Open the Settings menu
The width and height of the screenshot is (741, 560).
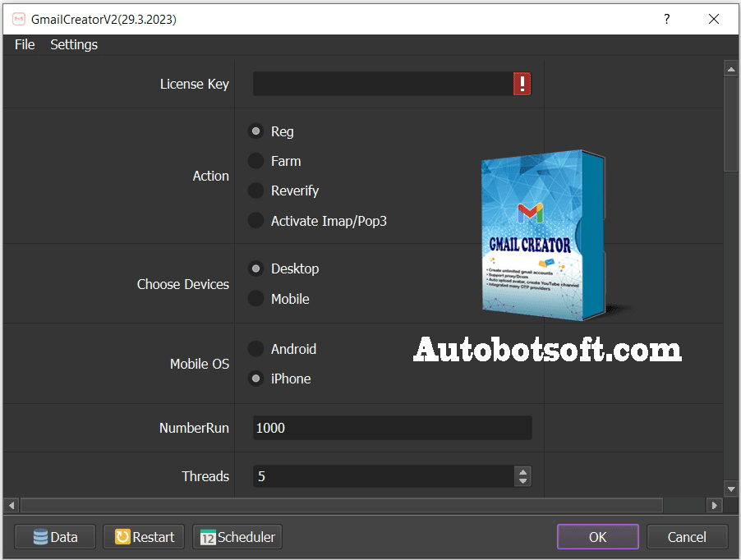pyautogui.click(x=74, y=44)
